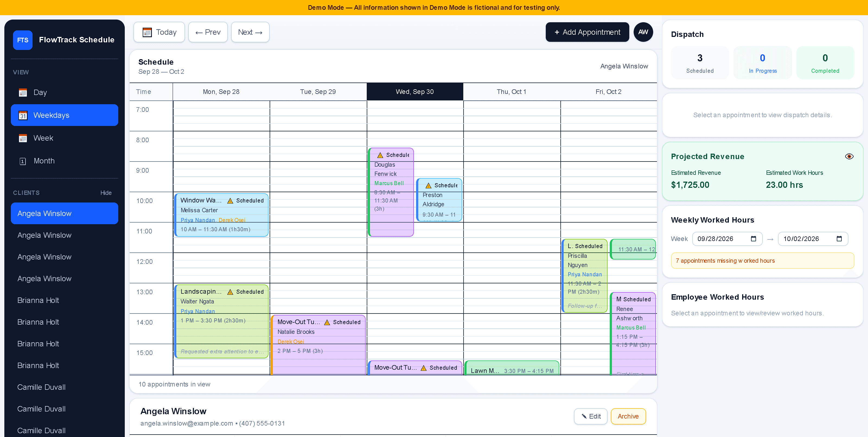Viewport: 868px width, 437px height.
Task: Open Wednesday Move-Out Tu... appointment
Action: pyautogui.click(x=415, y=368)
